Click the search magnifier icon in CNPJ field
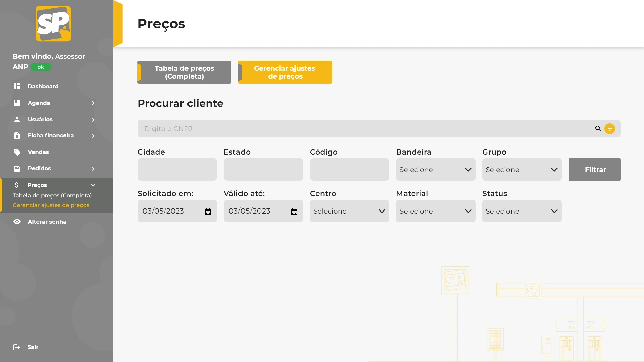This screenshot has width=644, height=362. [598, 129]
